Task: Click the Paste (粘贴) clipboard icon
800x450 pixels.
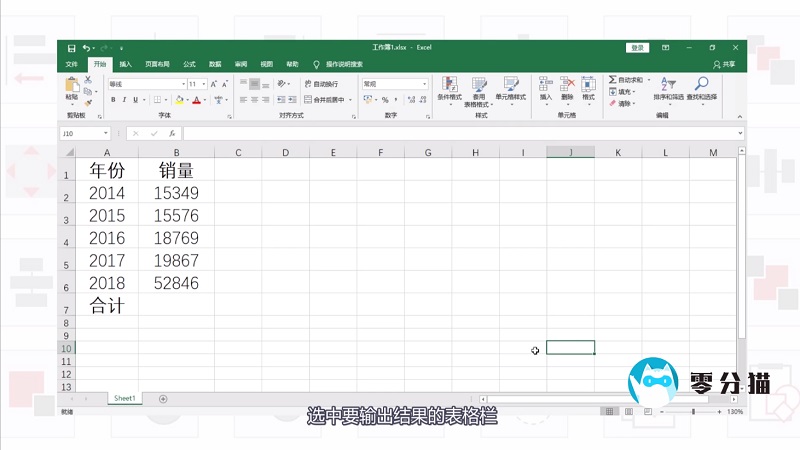Action: [71, 87]
